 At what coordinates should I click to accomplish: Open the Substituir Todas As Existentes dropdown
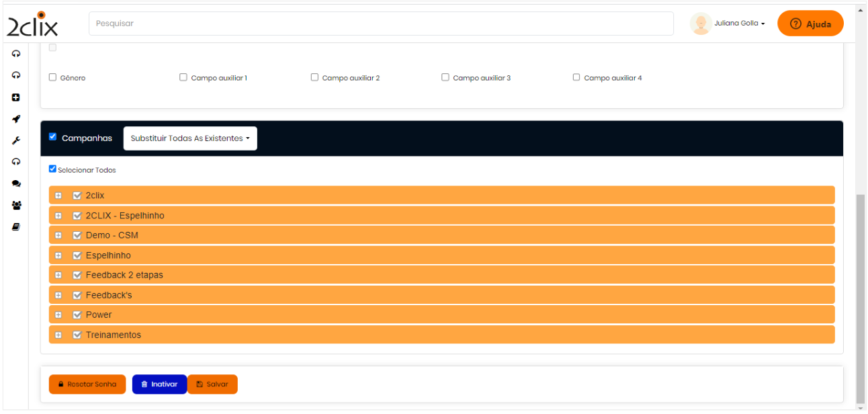pyautogui.click(x=190, y=138)
